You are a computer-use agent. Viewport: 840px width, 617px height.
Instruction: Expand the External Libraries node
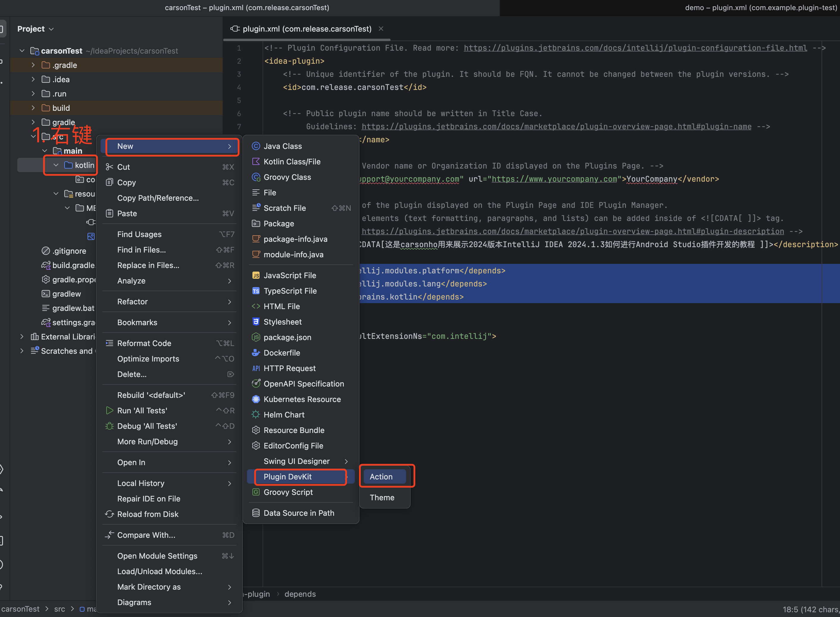tap(22, 336)
